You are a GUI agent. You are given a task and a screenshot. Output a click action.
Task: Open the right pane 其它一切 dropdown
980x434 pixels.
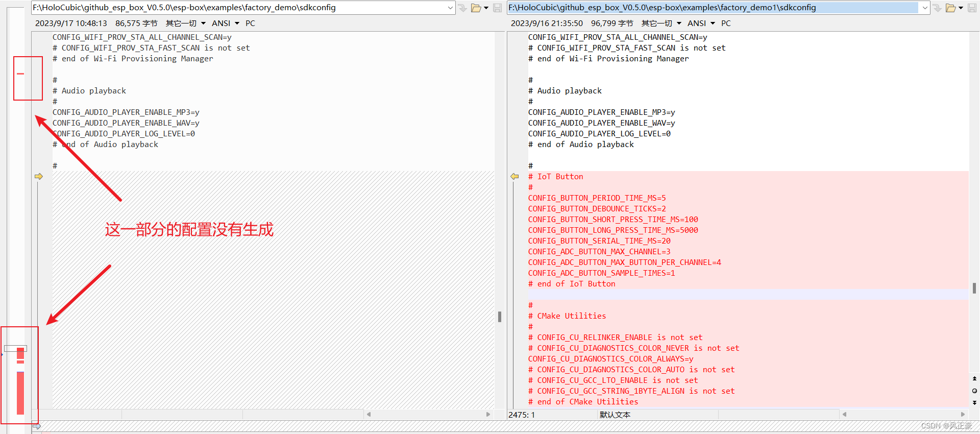661,23
